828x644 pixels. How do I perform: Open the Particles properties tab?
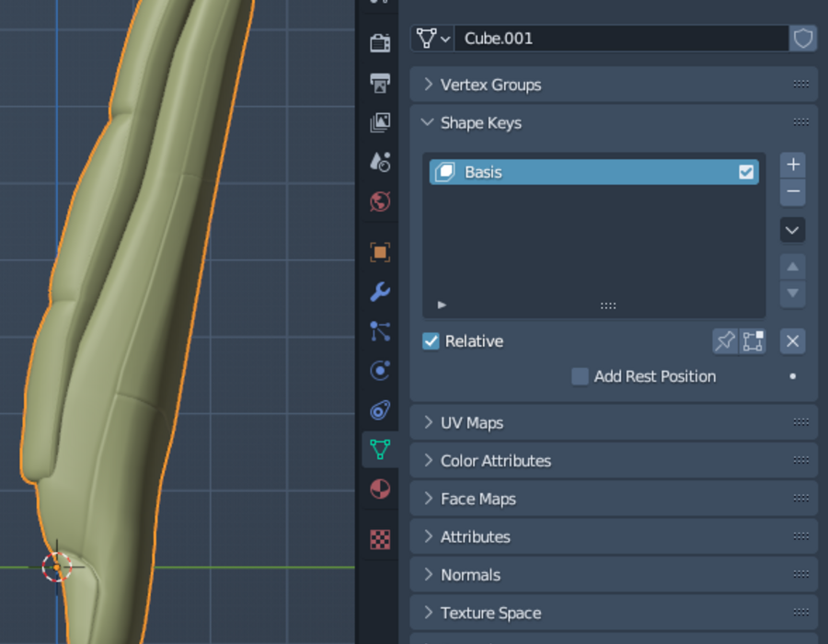[x=380, y=331]
